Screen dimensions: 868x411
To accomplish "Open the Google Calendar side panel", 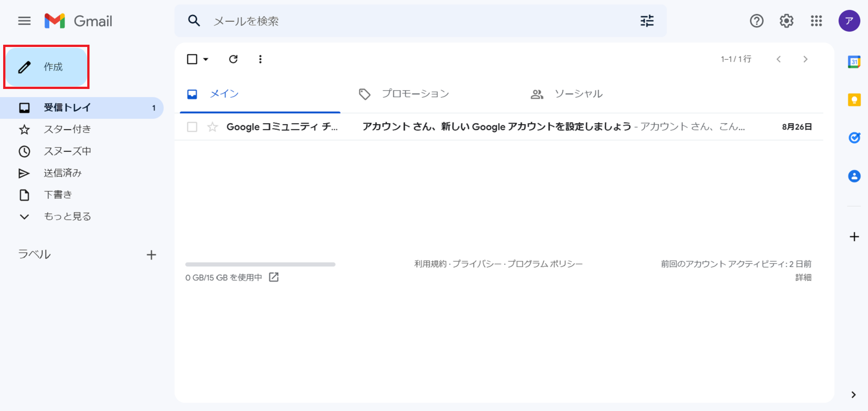I will (x=854, y=61).
